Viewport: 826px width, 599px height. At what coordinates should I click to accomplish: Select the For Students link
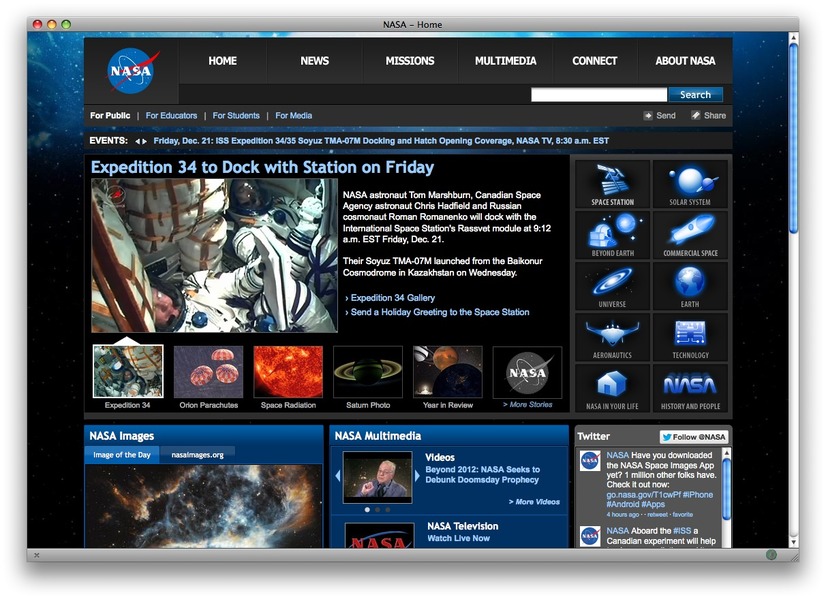tap(236, 115)
